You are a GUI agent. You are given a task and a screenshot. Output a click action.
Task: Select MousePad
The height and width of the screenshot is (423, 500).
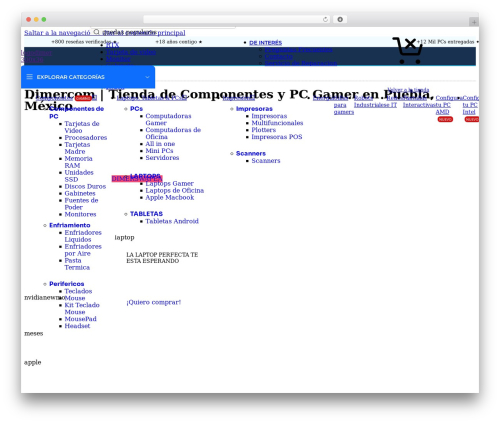click(80, 319)
